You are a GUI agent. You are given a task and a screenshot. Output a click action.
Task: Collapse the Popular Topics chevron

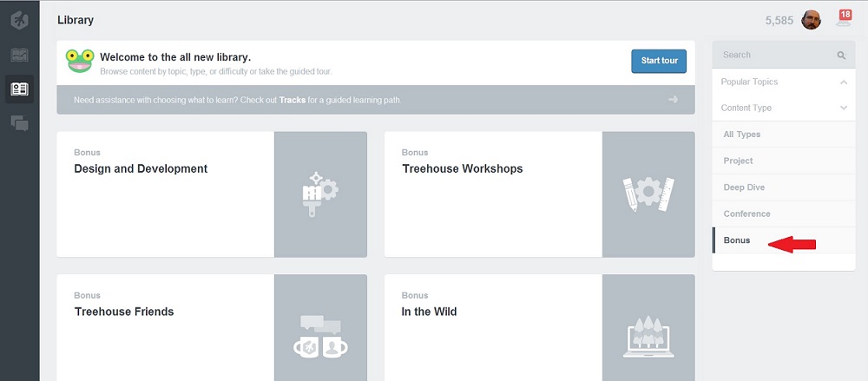843,82
